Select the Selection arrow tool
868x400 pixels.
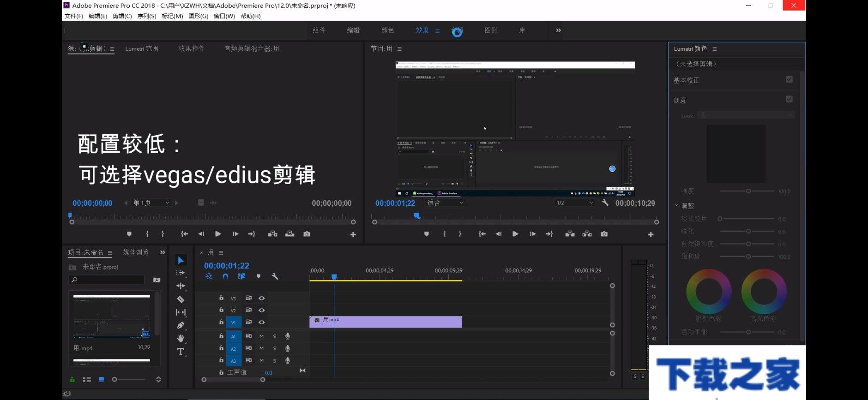(181, 260)
